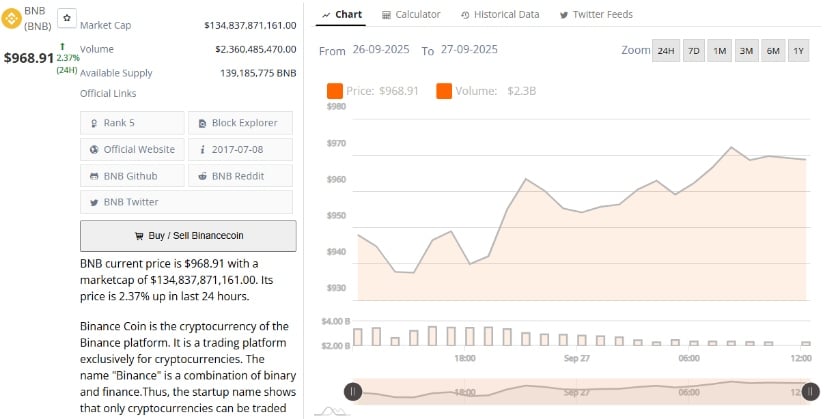Click the BNB coin logo icon
This screenshot has width=825, height=419.
11,18
